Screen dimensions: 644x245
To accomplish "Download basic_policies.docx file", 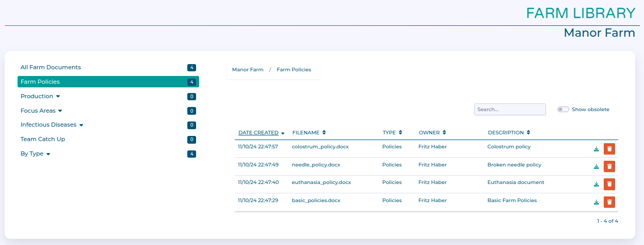I will click(596, 202).
